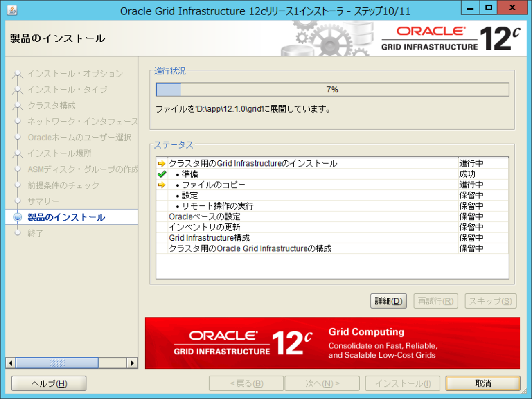The height and width of the screenshot is (399, 532).
Task: Click the Java icon in title bar
Action: [12, 10]
